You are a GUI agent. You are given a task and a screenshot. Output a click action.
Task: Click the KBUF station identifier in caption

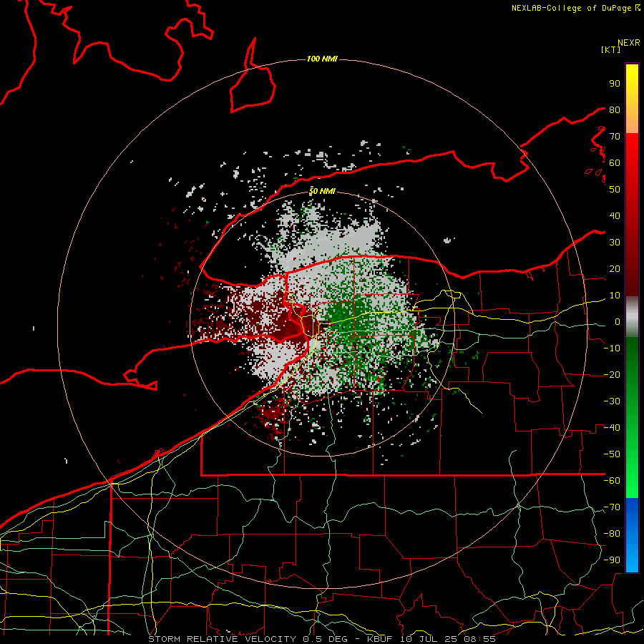point(379,639)
